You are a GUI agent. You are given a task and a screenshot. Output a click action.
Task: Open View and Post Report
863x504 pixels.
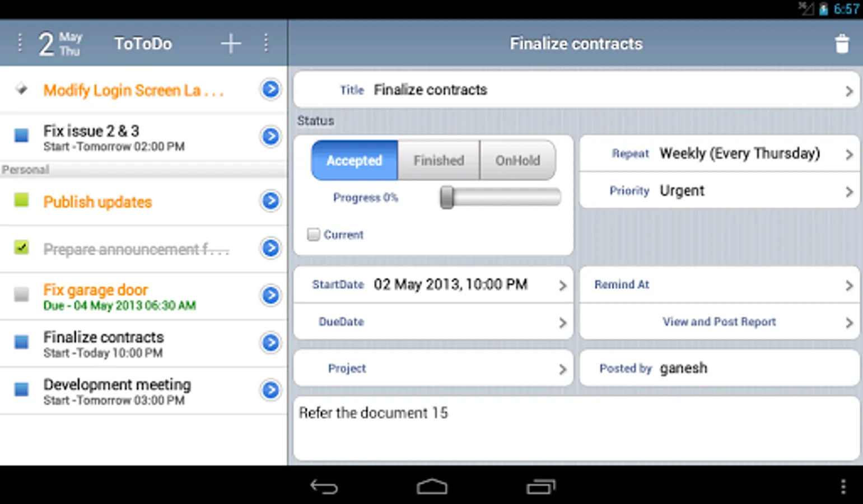pyautogui.click(x=720, y=322)
